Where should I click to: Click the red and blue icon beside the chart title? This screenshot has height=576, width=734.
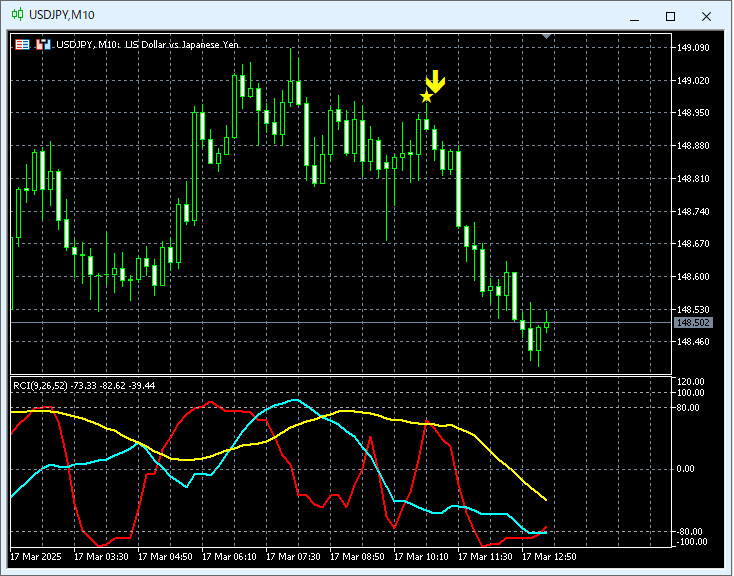click(43, 44)
